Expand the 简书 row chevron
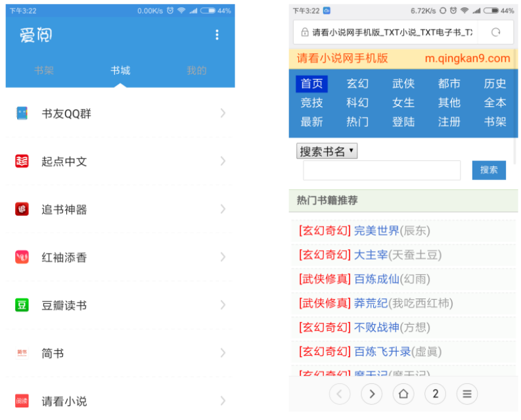Image resolution: width=521 pixels, height=420 pixels. tap(223, 353)
